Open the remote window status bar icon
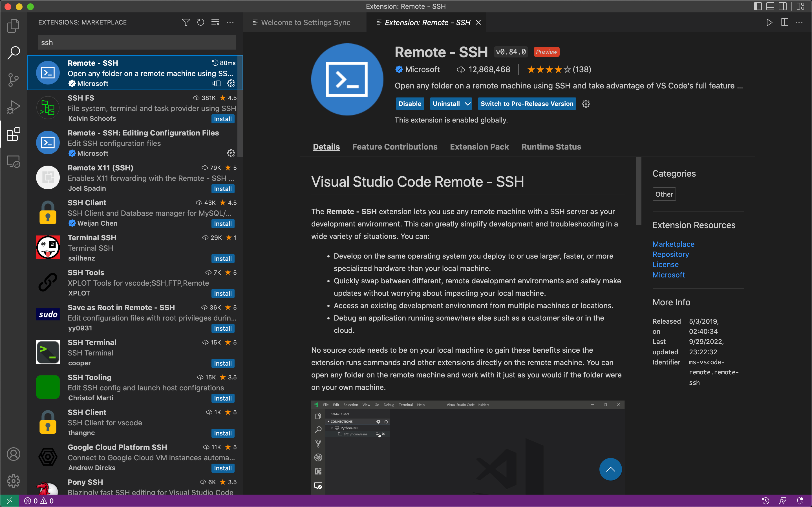This screenshot has height=507, width=812. 9,501
